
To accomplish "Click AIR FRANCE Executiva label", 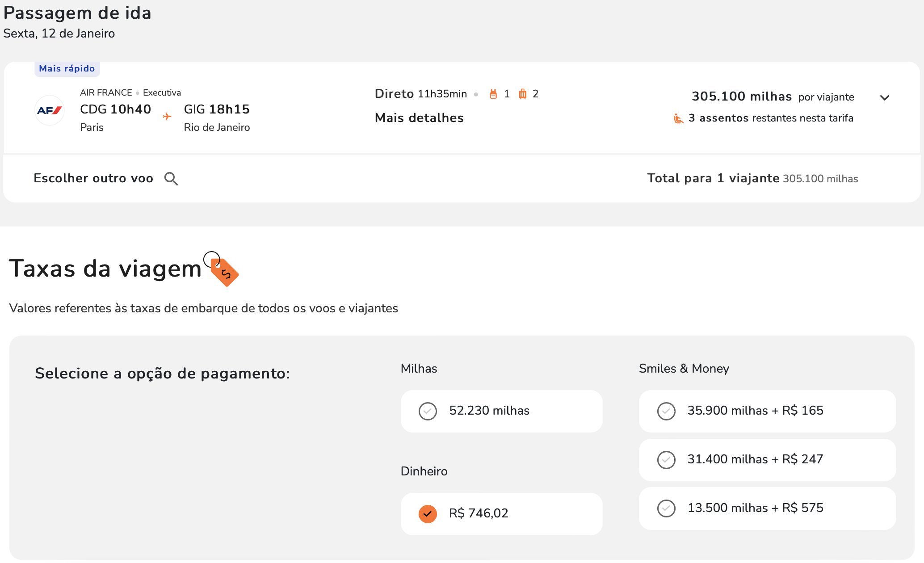I will (x=130, y=92).
